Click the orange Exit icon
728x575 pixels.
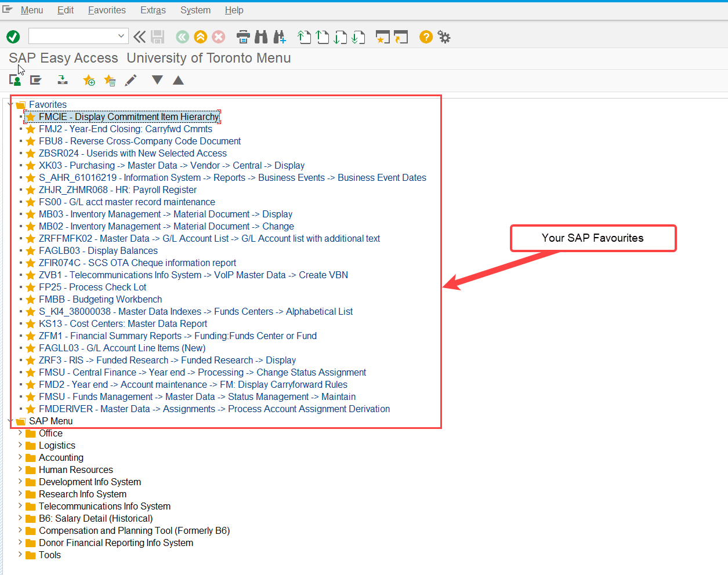200,37
